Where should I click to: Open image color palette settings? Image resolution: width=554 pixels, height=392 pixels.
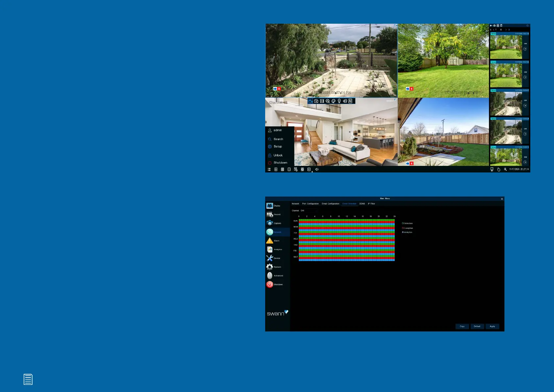coord(333,101)
